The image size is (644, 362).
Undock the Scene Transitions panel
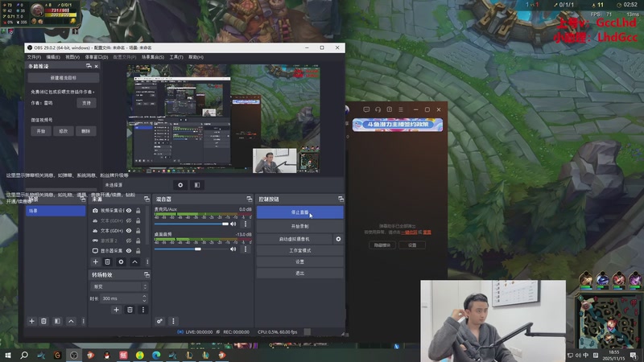point(147,274)
